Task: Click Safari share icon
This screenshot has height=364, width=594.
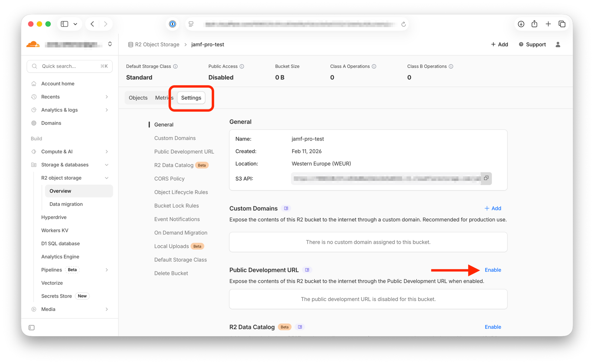Action: click(534, 24)
